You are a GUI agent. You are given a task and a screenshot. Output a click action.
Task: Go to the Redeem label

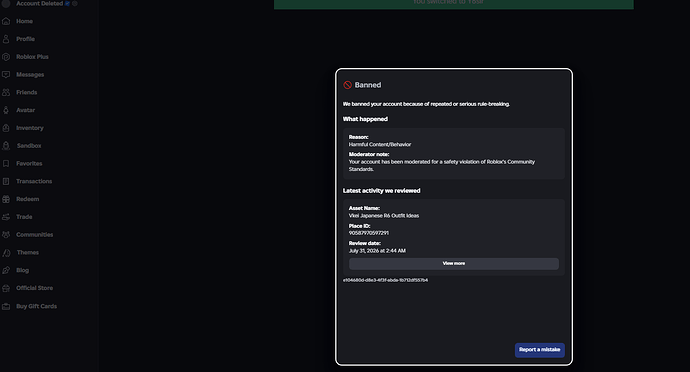(28, 199)
